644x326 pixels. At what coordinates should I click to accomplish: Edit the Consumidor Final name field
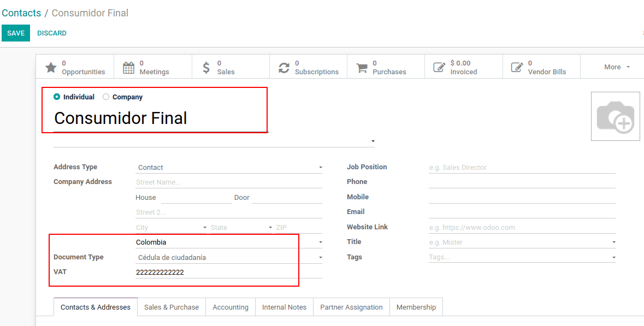coord(161,118)
